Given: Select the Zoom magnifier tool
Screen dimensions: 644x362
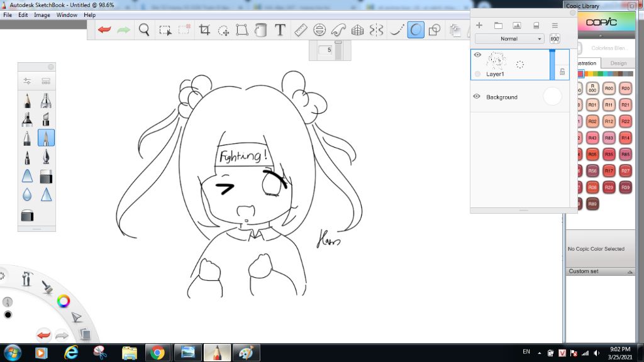Looking at the screenshot, I should point(144,30).
